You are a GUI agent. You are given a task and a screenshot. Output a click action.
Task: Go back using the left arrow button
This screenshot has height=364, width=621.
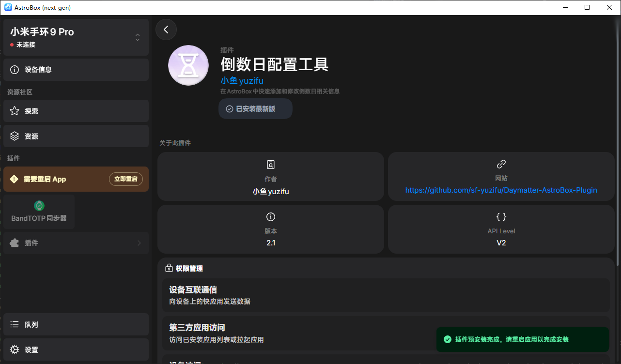click(166, 30)
